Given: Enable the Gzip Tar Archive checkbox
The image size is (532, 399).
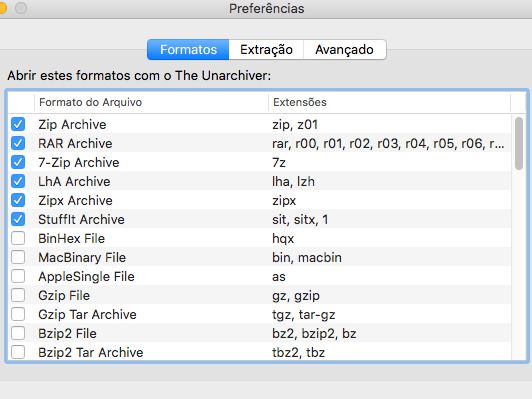Looking at the screenshot, I should pos(18,314).
